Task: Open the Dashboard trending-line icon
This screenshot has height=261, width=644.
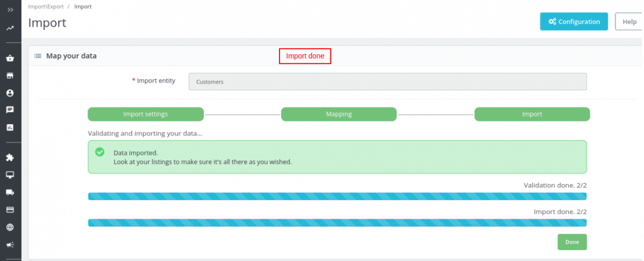Action: point(10,28)
